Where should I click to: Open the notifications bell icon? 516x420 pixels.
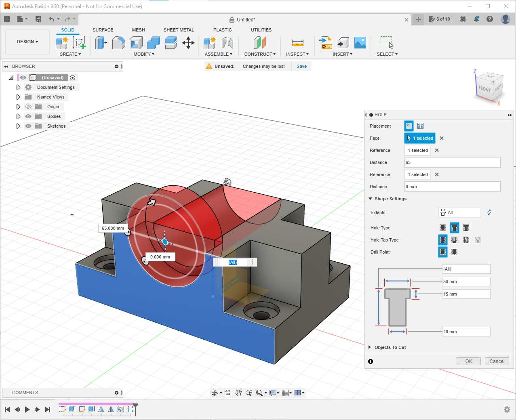(x=476, y=19)
